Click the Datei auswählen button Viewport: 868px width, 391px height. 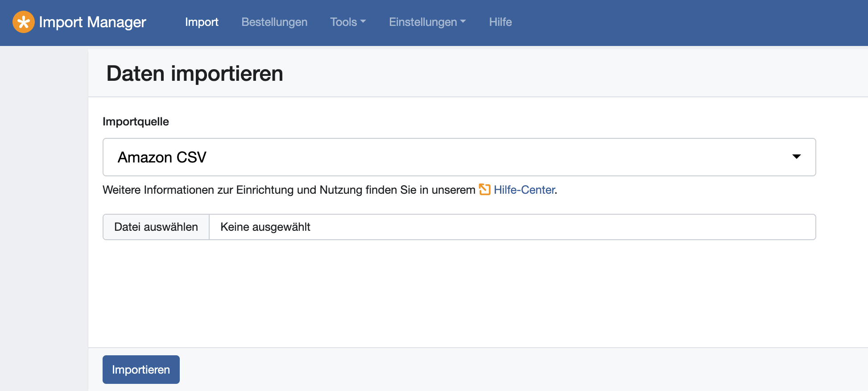(x=156, y=227)
